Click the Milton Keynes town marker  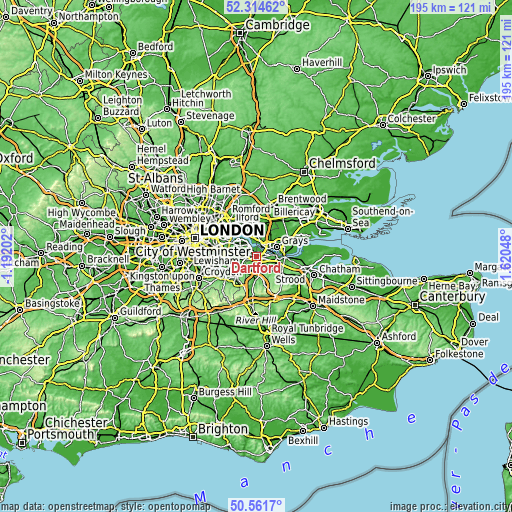[x=80, y=81]
